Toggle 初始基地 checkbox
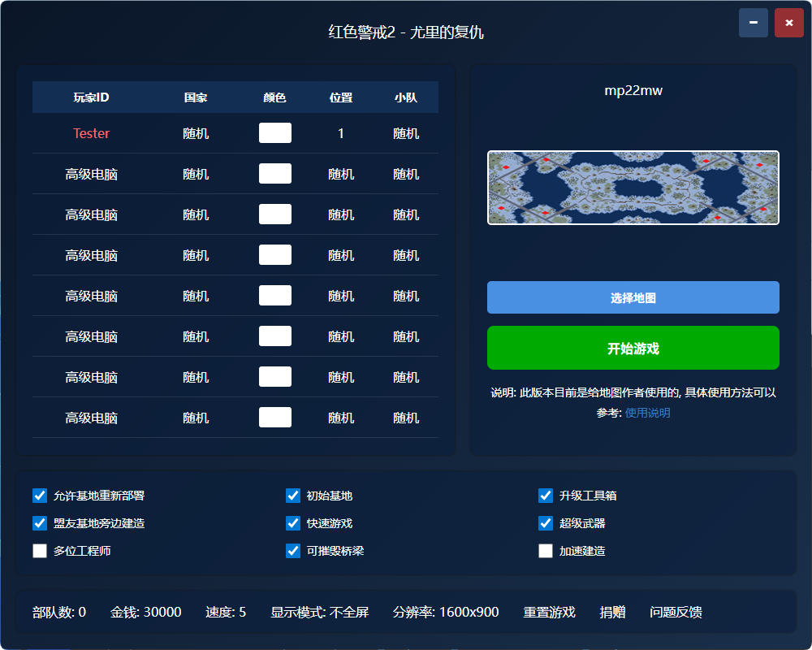The width and height of the screenshot is (812, 650). (293, 496)
